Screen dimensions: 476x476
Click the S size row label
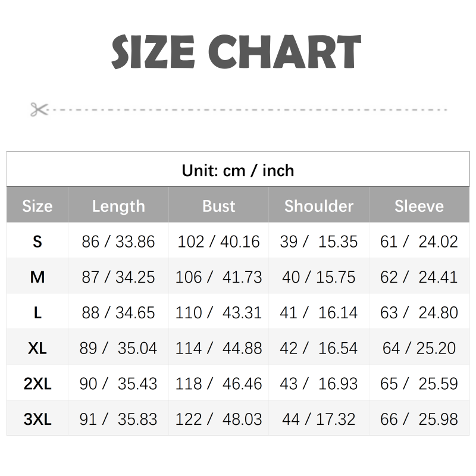(37, 242)
